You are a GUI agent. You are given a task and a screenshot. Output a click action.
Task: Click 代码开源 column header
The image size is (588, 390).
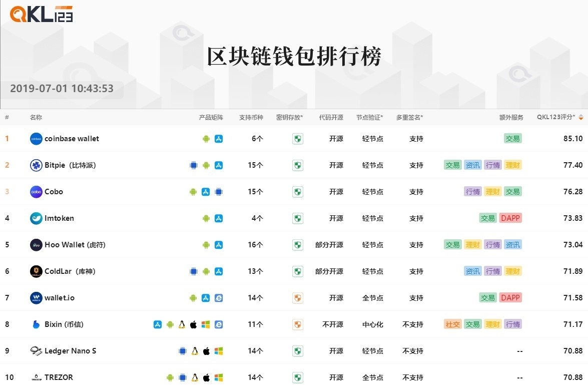pos(331,117)
